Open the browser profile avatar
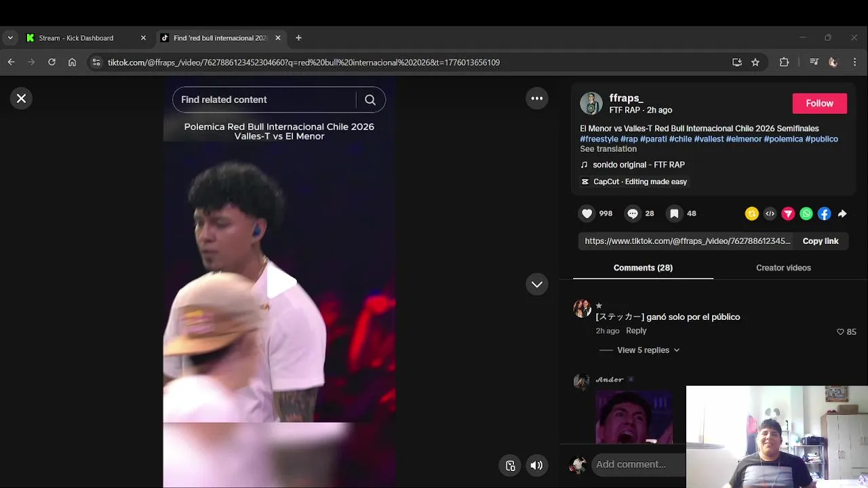Viewport: 868px width, 488px height. pos(833,62)
